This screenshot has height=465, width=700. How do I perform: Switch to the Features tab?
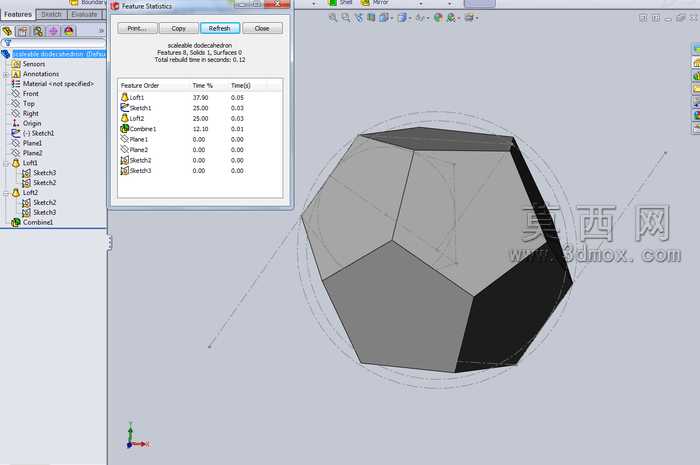[x=18, y=14]
